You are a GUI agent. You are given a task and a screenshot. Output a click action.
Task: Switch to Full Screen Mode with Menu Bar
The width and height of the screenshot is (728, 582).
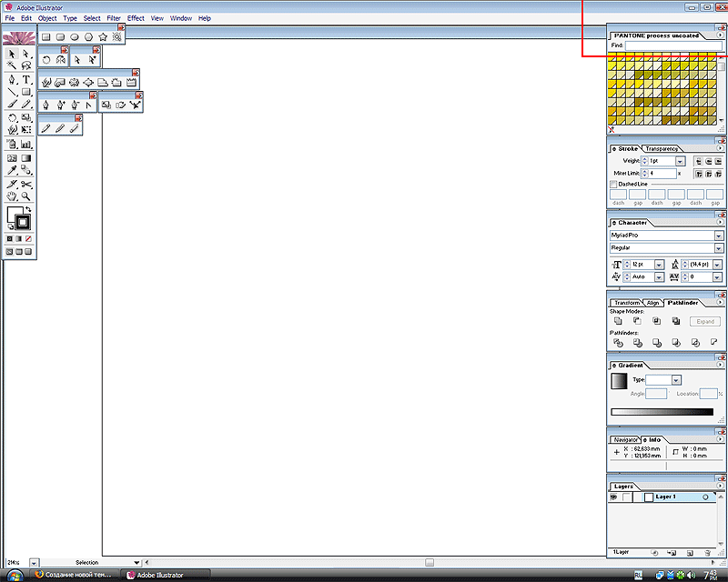click(x=19, y=252)
